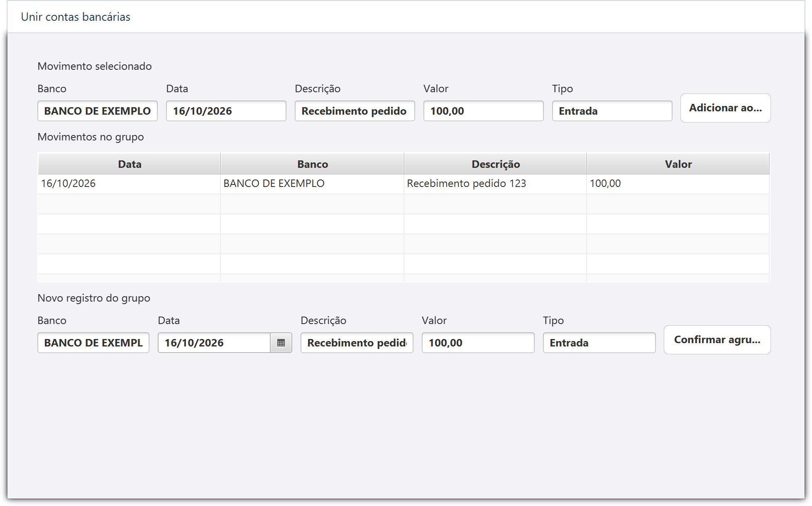
Task: Click the 'Novo registro do grupo' section label
Action: coord(94,298)
